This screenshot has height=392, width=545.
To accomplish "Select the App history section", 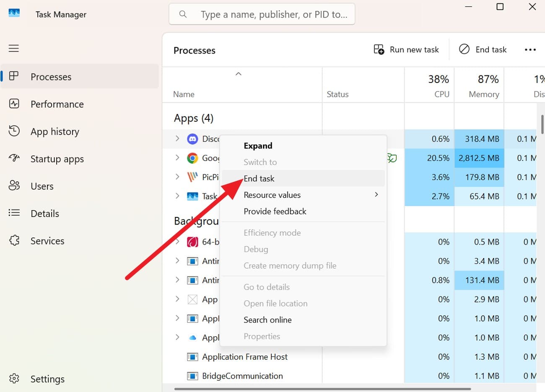I will [54, 131].
